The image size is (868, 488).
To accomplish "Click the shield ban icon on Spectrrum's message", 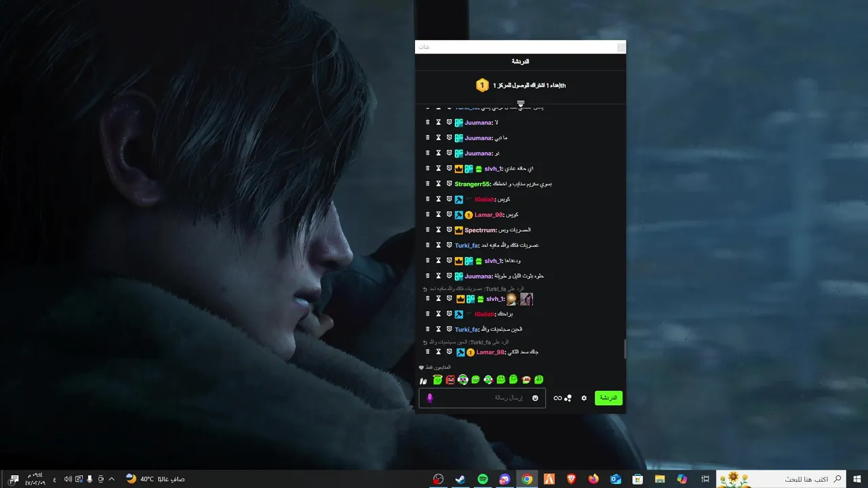I will click(449, 230).
